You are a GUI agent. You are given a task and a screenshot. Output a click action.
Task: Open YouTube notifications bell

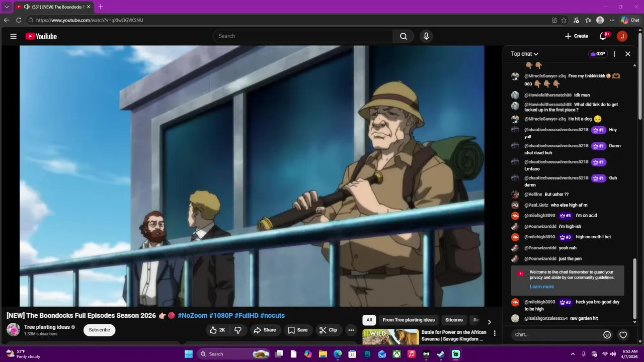[603, 36]
